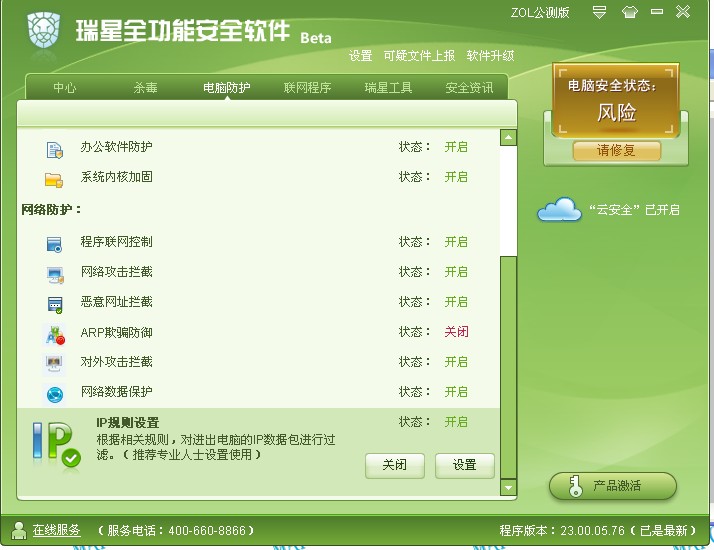
Task: Click the 可疑文件上报 link
Action: point(419,56)
